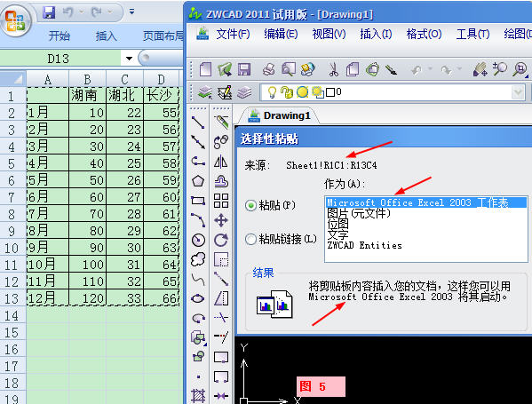Screen dimensions: 532x404
Task: Select the Polygon draw tool
Action: tap(198, 181)
